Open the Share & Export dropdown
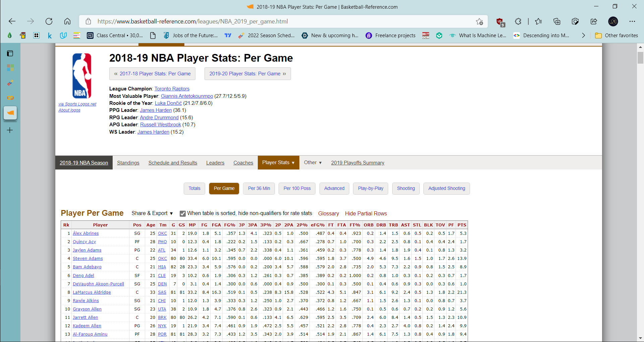This screenshot has width=644, height=342. click(152, 213)
